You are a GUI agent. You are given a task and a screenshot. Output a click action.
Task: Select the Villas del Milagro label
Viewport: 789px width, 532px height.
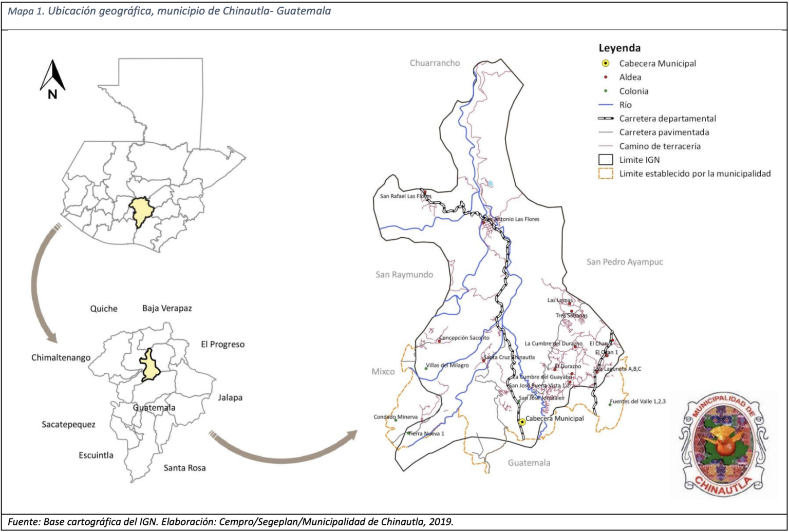point(447,366)
